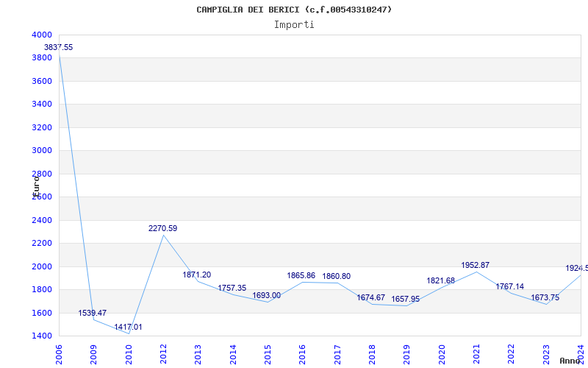Click the 2012 year axis label

(163, 355)
